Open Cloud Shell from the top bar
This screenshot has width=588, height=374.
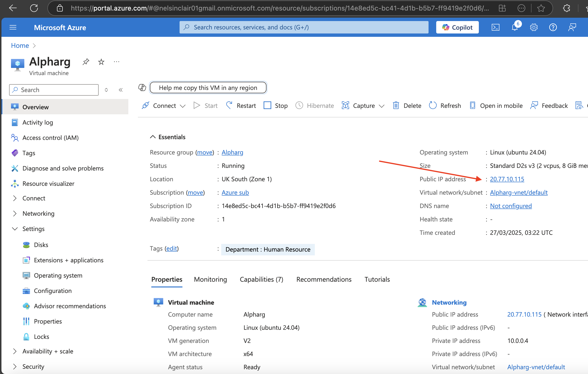click(495, 27)
